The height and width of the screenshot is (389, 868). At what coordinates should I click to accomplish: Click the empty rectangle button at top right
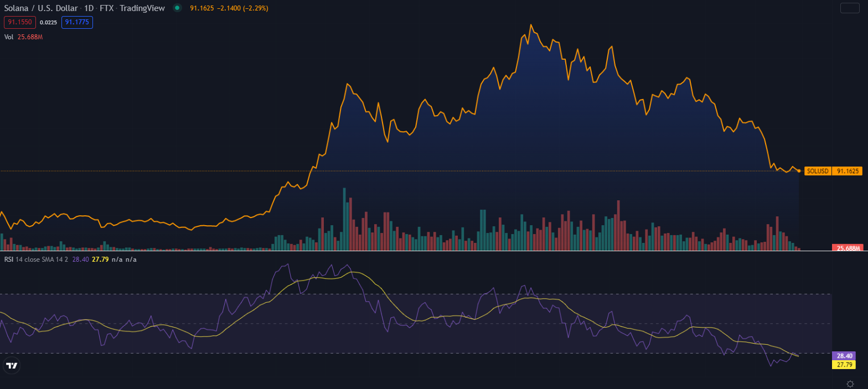(849, 8)
